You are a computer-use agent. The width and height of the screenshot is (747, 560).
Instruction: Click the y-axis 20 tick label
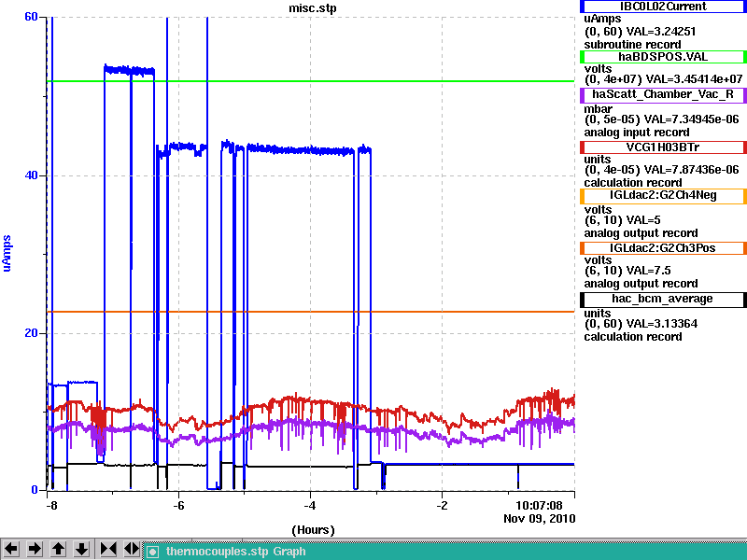[31, 333]
